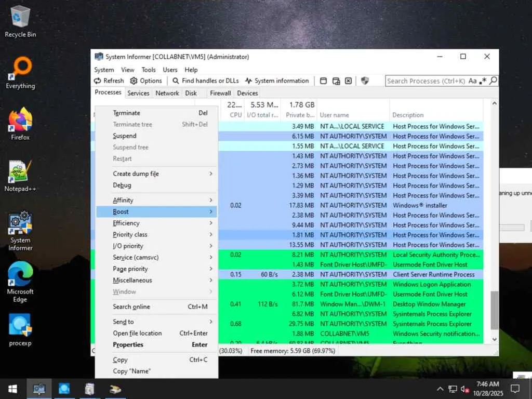Open the View menu
Screen dimensions: 532x399
(x=128, y=70)
